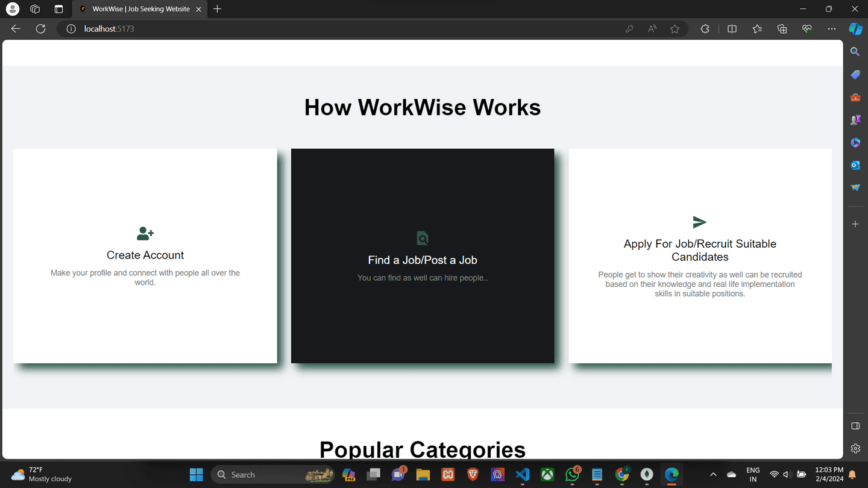Screen dimensions: 868x488
Task: Open the Xbox app from the taskbar
Action: point(547,475)
